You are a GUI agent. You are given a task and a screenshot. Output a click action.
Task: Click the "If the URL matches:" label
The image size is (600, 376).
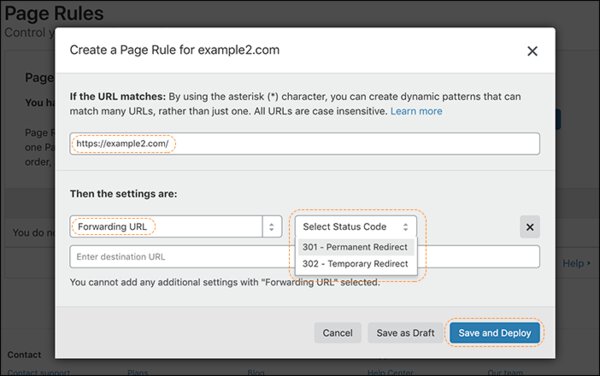117,96
